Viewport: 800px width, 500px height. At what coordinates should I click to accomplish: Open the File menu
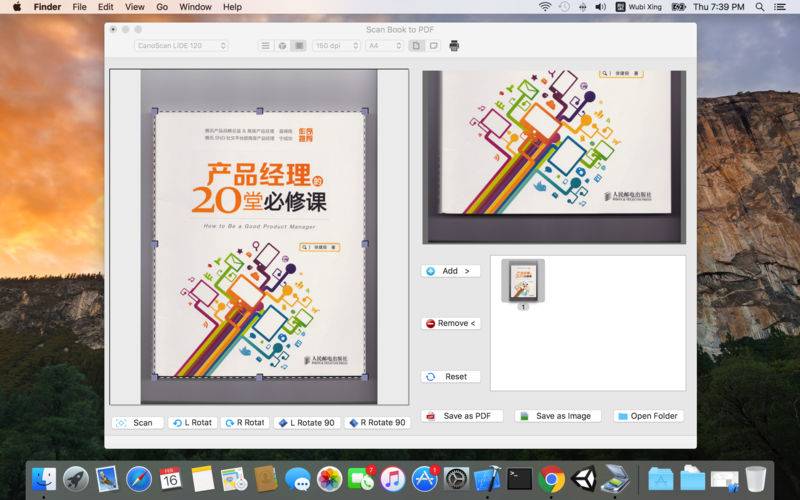[80, 7]
